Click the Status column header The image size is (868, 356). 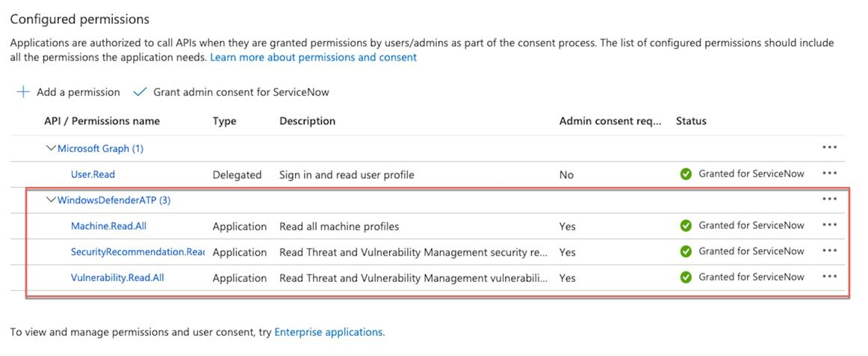click(691, 120)
